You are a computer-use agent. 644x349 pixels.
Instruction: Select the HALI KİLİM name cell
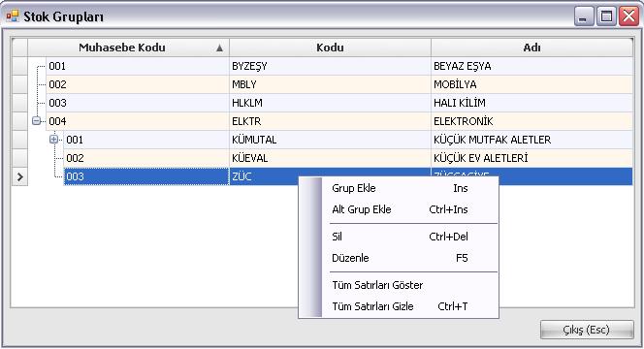531,103
